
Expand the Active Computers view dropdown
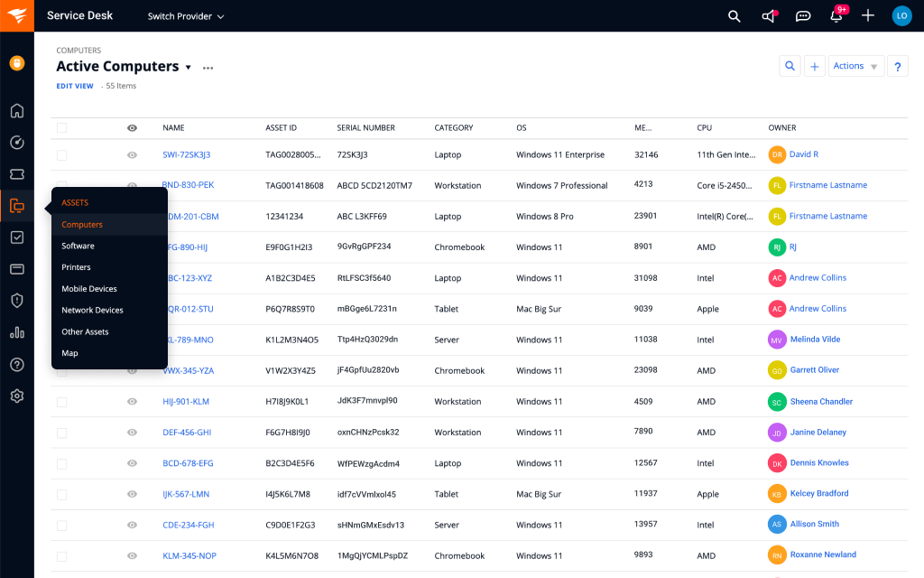[189, 68]
